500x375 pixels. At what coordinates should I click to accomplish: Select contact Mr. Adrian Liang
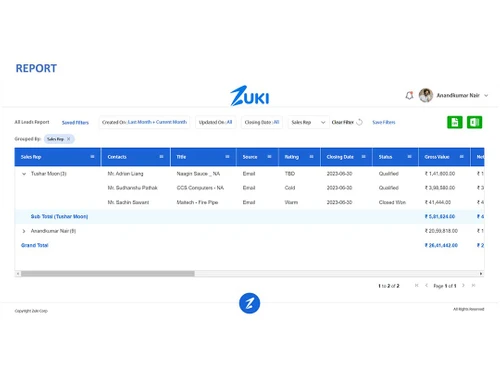point(125,174)
